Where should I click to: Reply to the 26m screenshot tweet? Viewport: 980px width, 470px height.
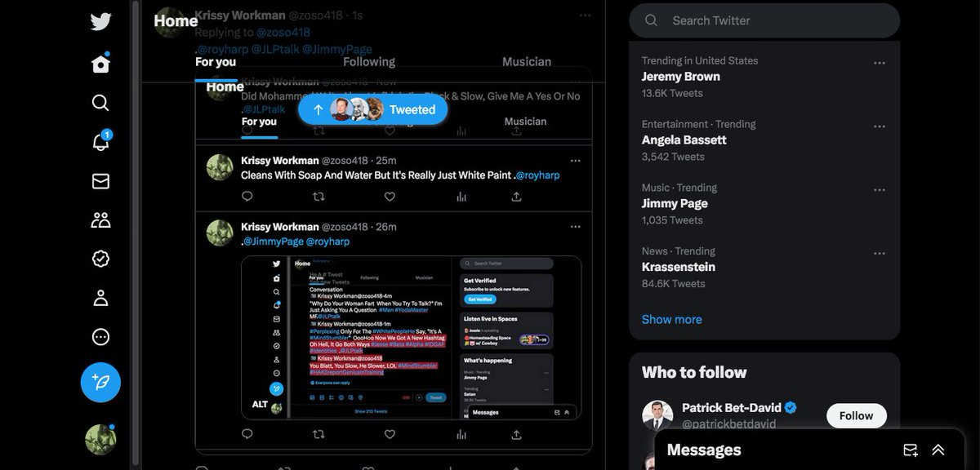247,434
